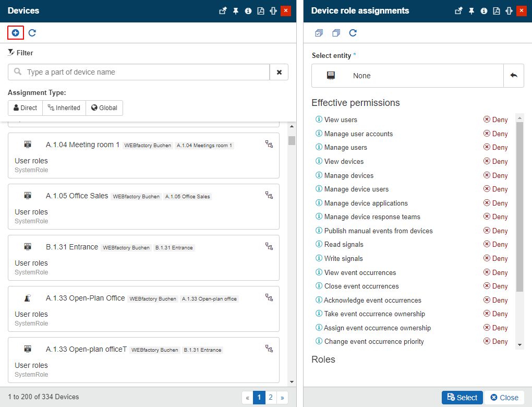Click info icon beside Manage devices permission
This screenshot has width=532, height=407.
(x=319, y=175)
